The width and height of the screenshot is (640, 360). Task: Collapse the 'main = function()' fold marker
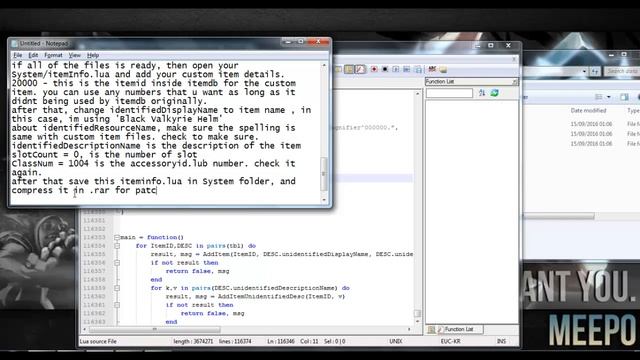[117, 237]
